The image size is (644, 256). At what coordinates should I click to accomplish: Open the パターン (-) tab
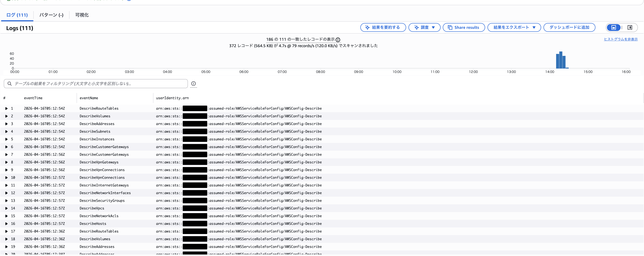tap(51, 15)
